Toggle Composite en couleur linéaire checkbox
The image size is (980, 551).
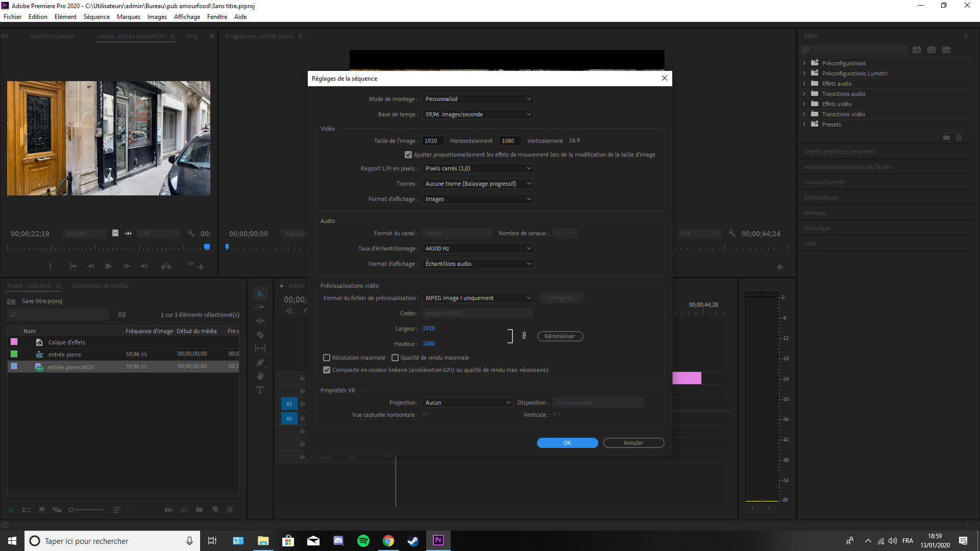327,370
